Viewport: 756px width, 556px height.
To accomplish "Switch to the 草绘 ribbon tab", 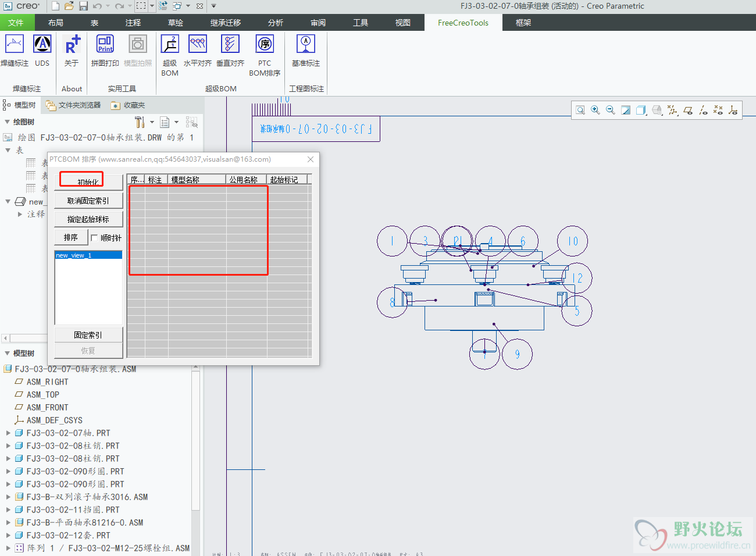I will [176, 23].
